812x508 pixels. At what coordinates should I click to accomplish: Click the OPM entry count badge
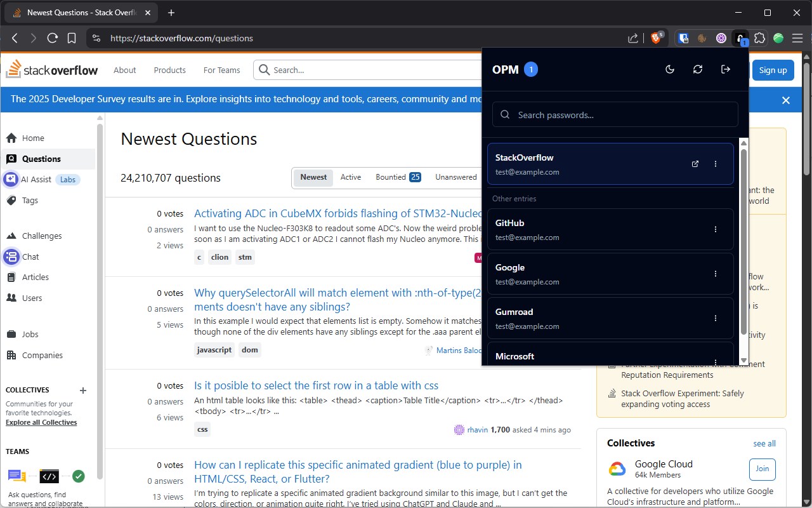[531, 69]
